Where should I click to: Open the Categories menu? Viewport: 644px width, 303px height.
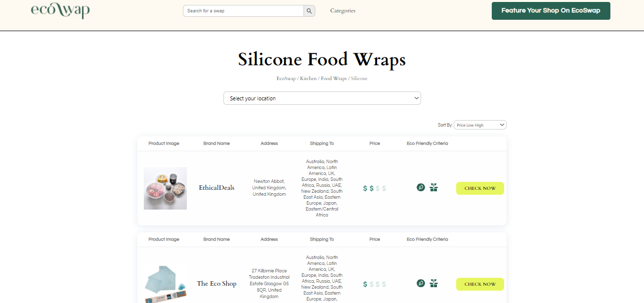point(343,11)
